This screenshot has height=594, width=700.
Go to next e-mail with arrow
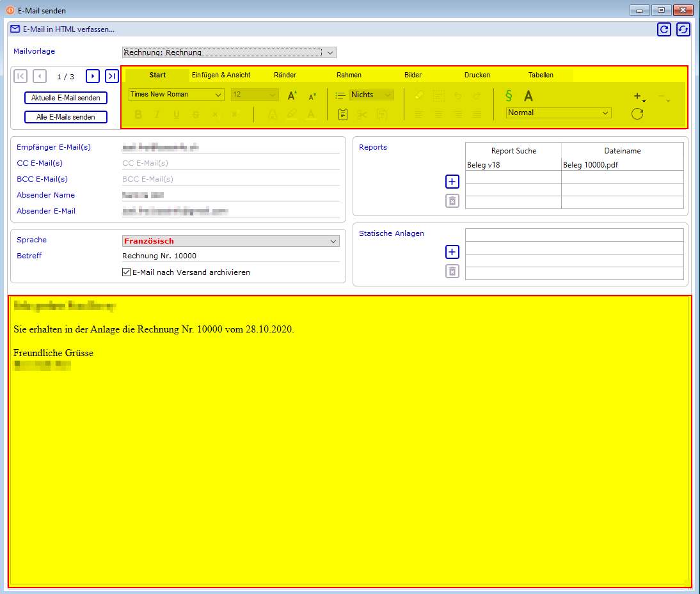[x=93, y=76]
